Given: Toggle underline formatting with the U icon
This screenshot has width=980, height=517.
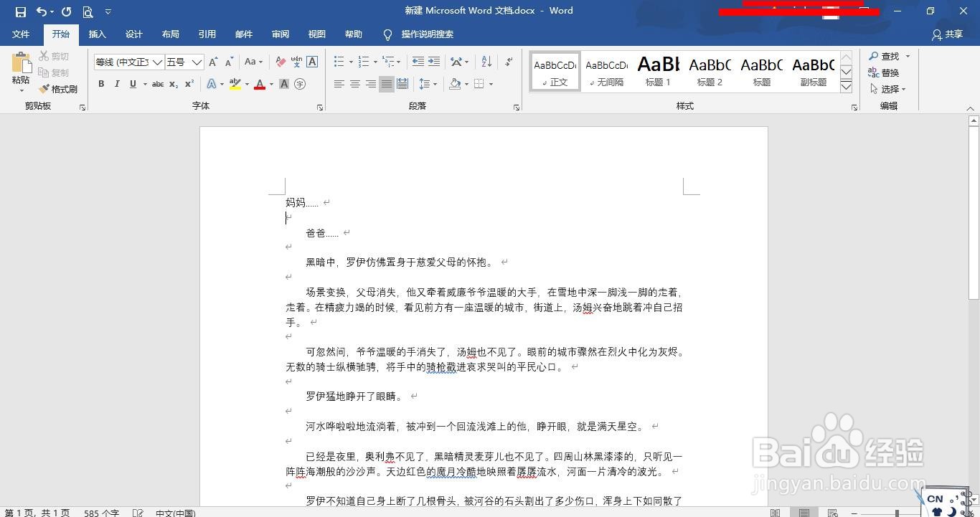Looking at the screenshot, I should 133,84.
